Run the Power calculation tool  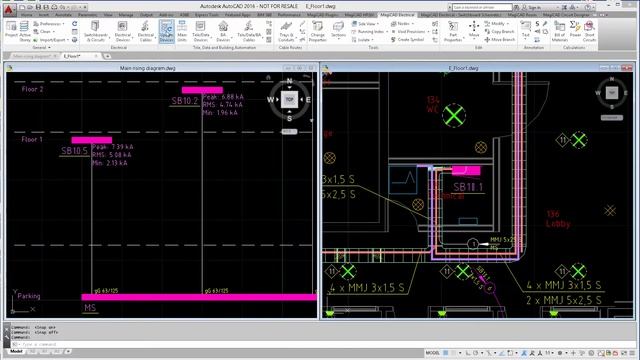click(x=575, y=29)
